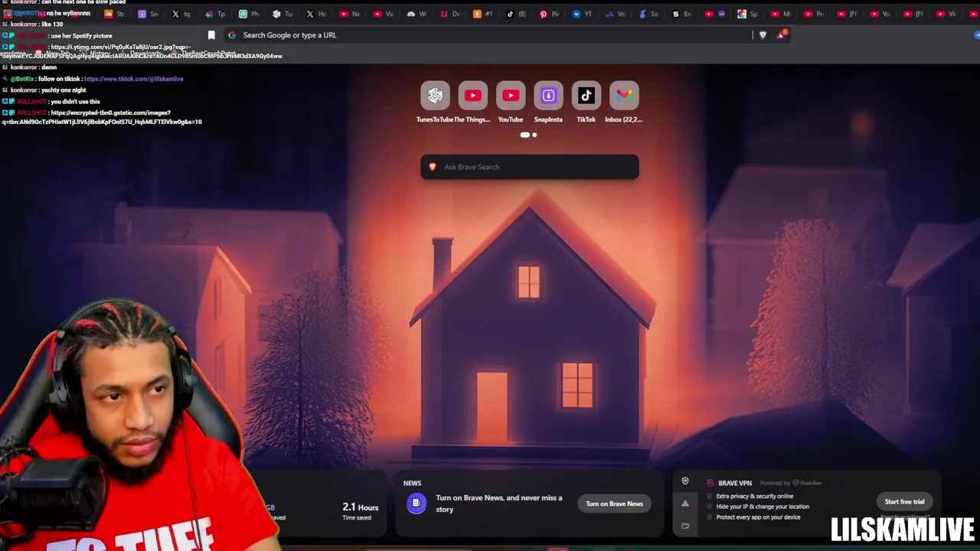The image size is (980, 551).
Task: Select the Brave Rewards triangle widget icon
Action: [685, 504]
